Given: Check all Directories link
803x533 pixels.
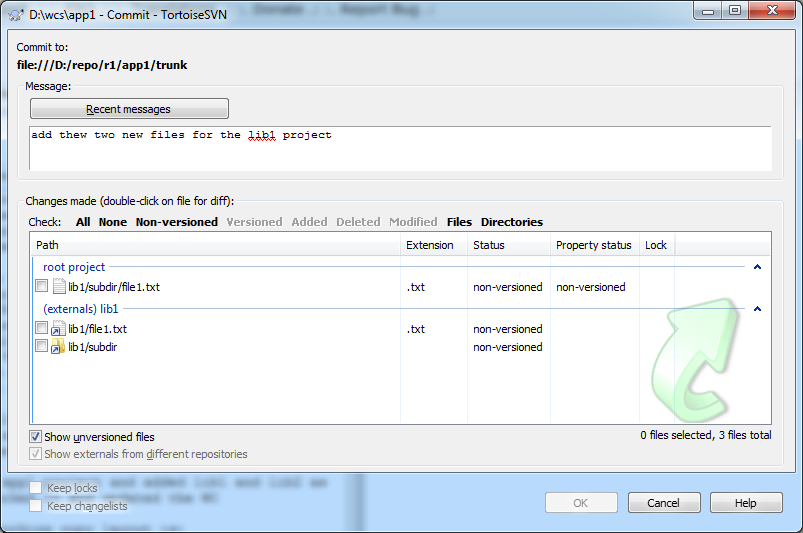Looking at the screenshot, I should click(x=512, y=222).
